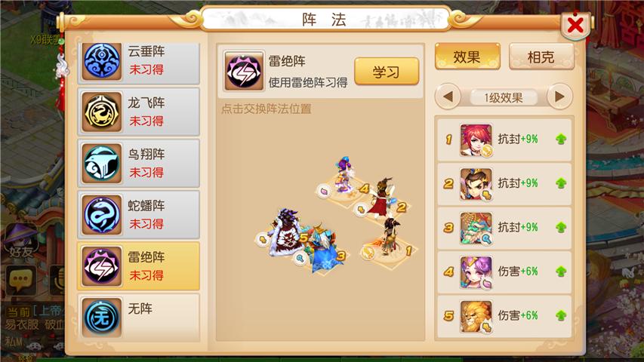
Task: Switch to the 相克 tab
Action: pos(541,57)
